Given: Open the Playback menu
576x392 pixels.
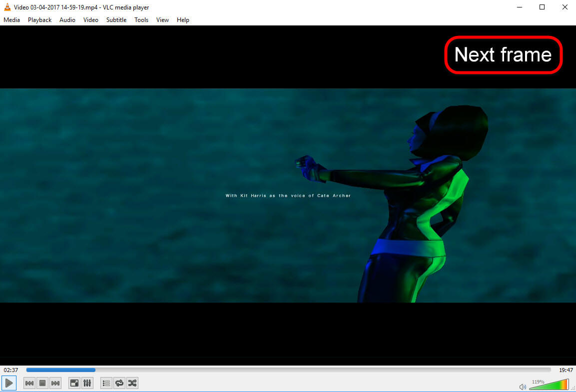Looking at the screenshot, I should pos(39,20).
